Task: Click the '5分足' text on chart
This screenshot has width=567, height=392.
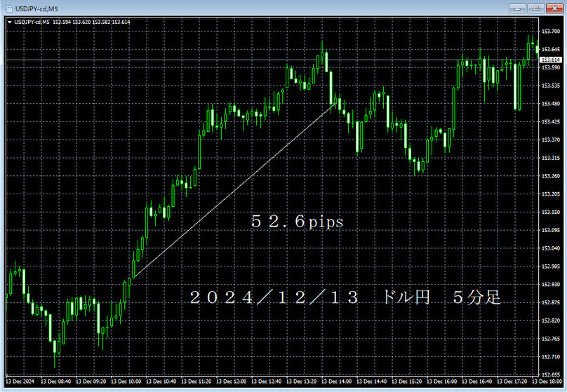Action: coord(477,297)
